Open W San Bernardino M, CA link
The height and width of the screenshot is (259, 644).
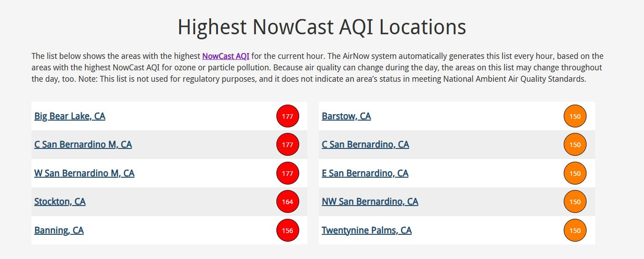coord(84,173)
